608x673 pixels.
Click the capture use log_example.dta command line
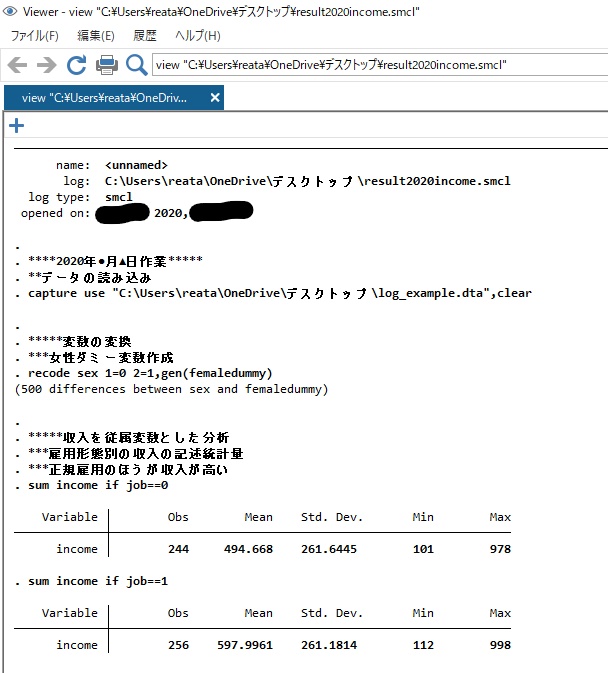click(x=280, y=293)
